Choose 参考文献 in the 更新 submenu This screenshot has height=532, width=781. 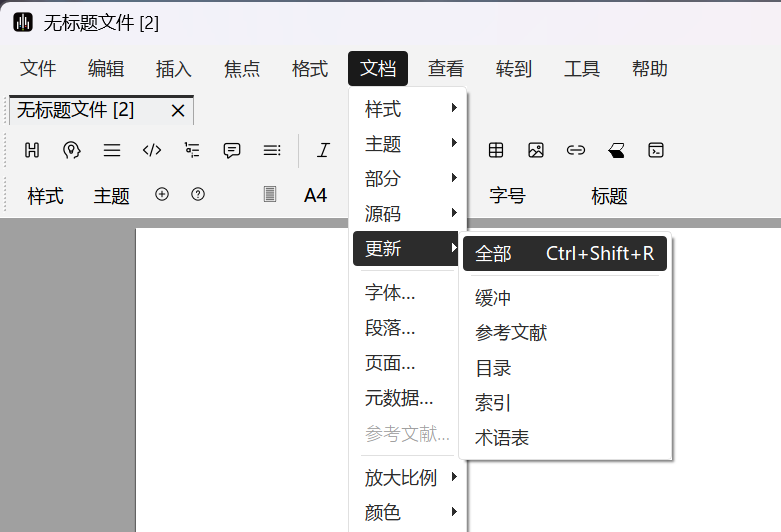pos(511,333)
